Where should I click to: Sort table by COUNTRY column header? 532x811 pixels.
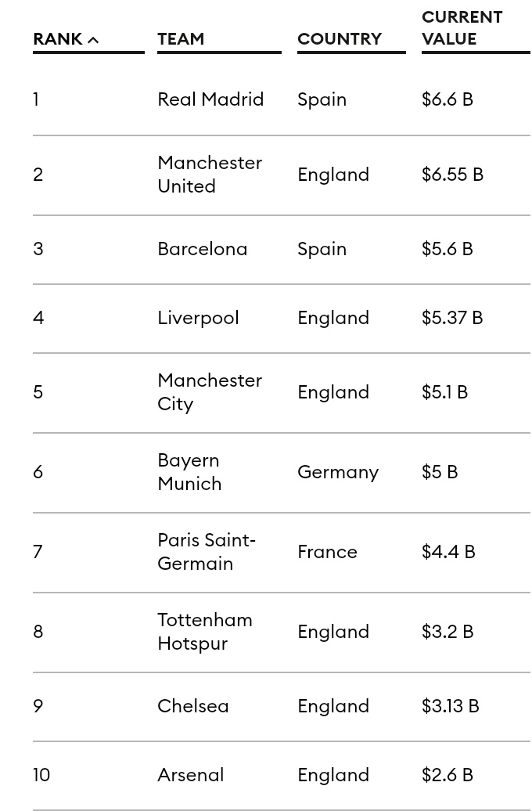pos(340,38)
